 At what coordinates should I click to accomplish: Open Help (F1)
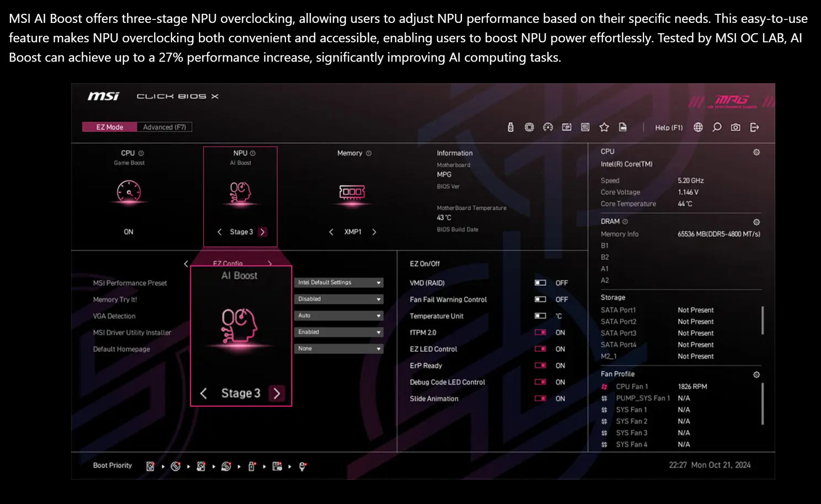click(669, 127)
